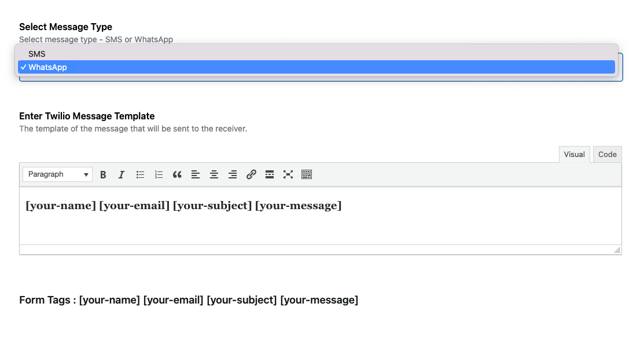This screenshot has width=644, height=358.
Task: Insert a numbered list
Action: 159,175
